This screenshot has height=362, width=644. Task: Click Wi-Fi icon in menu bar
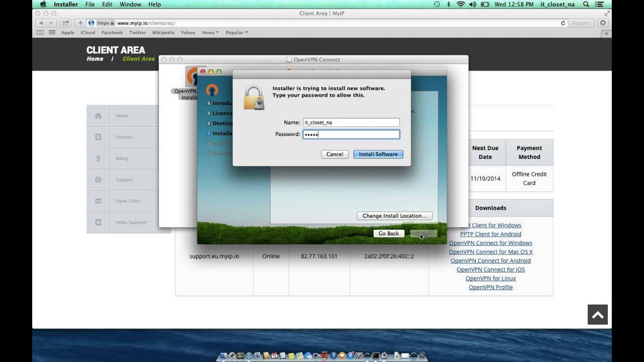pyautogui.click(x=461, y=4)
